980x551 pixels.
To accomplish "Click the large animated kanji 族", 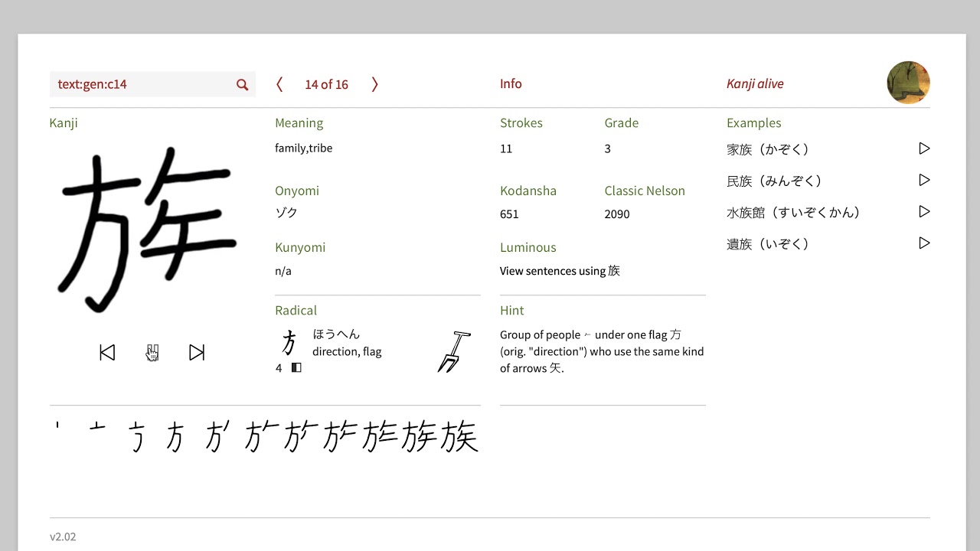I will click(x=145, y=230).
